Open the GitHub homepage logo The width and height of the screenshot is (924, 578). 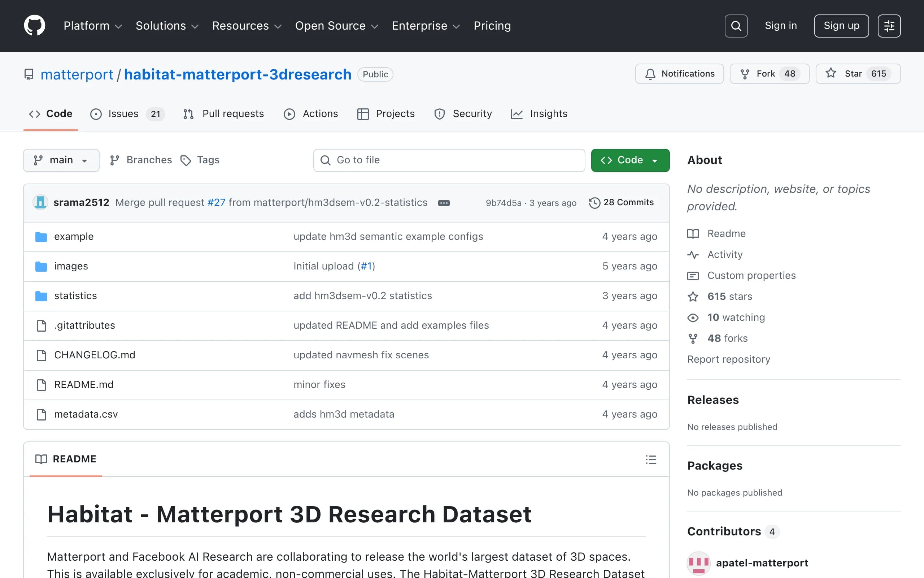click(x=34, y=26)
